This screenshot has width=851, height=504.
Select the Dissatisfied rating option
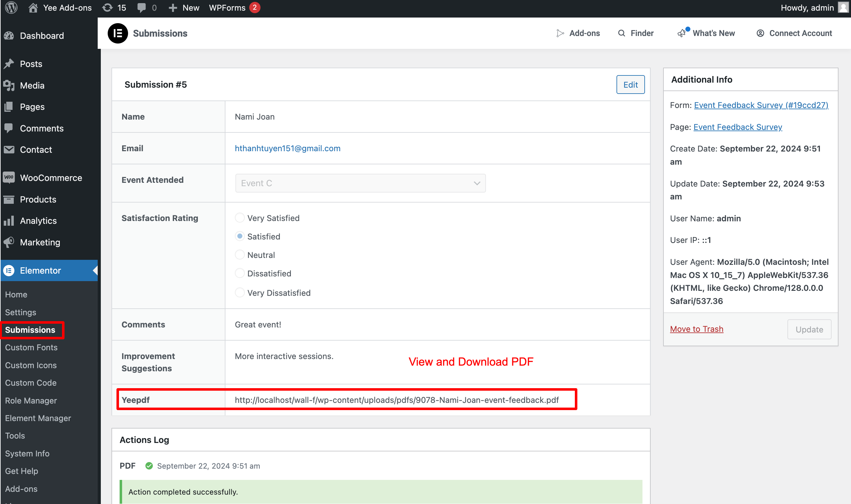pyautogui.click(x=240, y=273)
